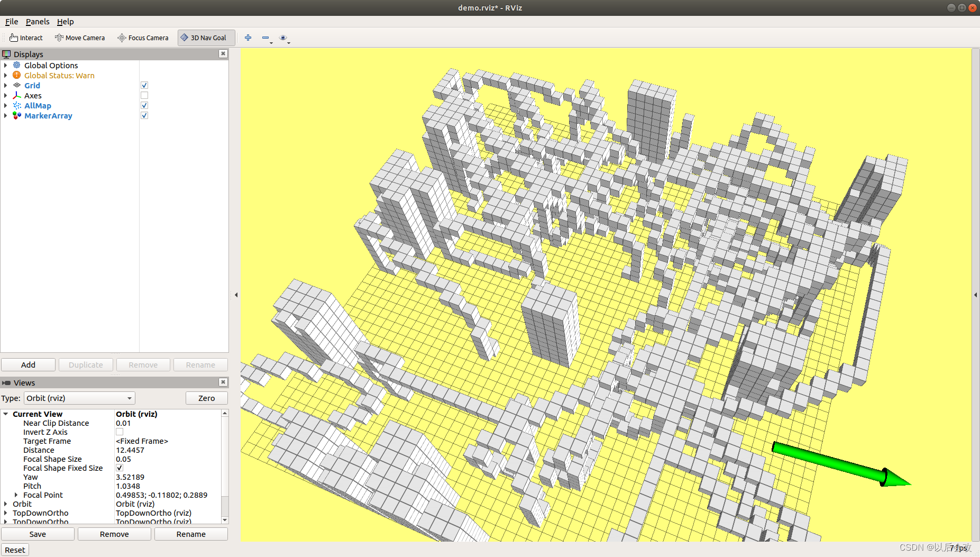Toggle the Invert Z Axis checkbox
This screenshot has width=980, height=557.
click(120, 432)
